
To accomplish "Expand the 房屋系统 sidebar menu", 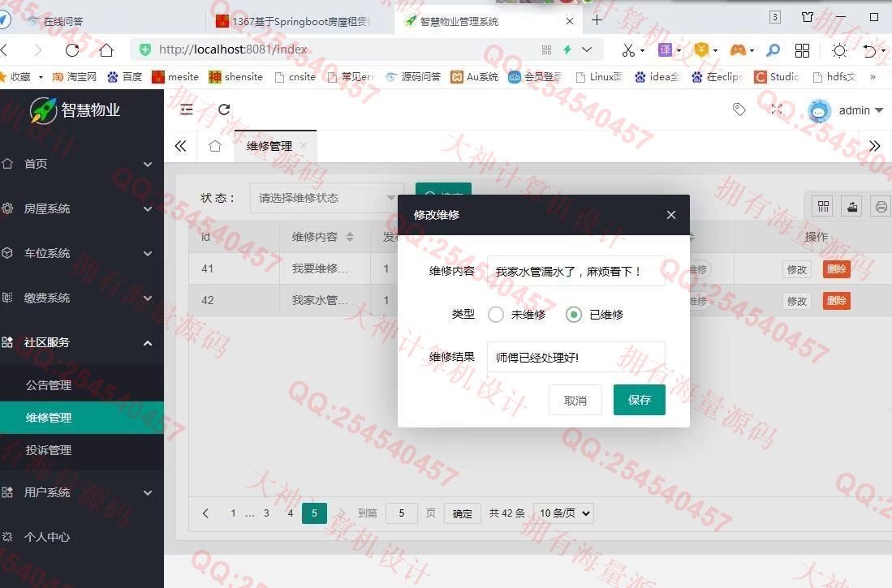I will pos(82,208).
